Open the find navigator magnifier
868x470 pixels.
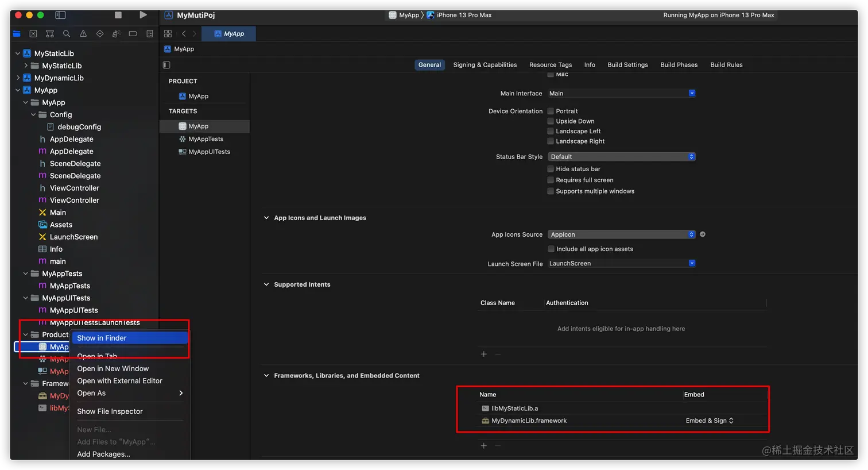pyautogui.click(x=67, y=34)
